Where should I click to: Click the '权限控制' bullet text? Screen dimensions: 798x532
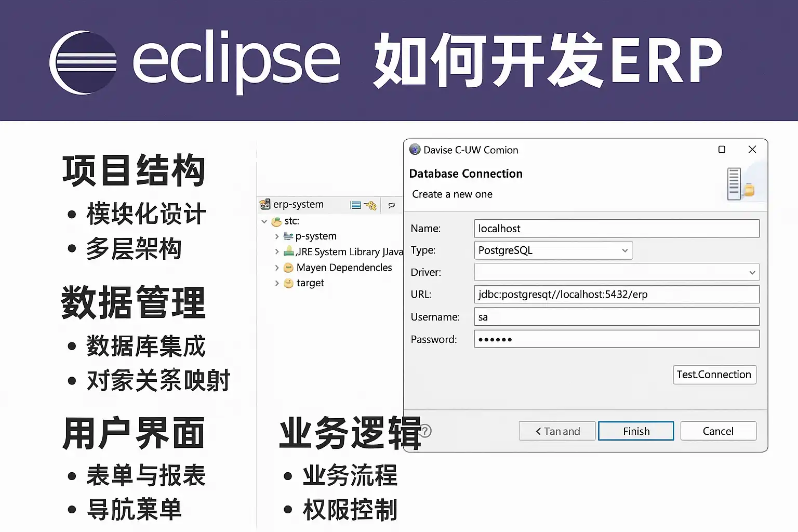click(350, 510)
